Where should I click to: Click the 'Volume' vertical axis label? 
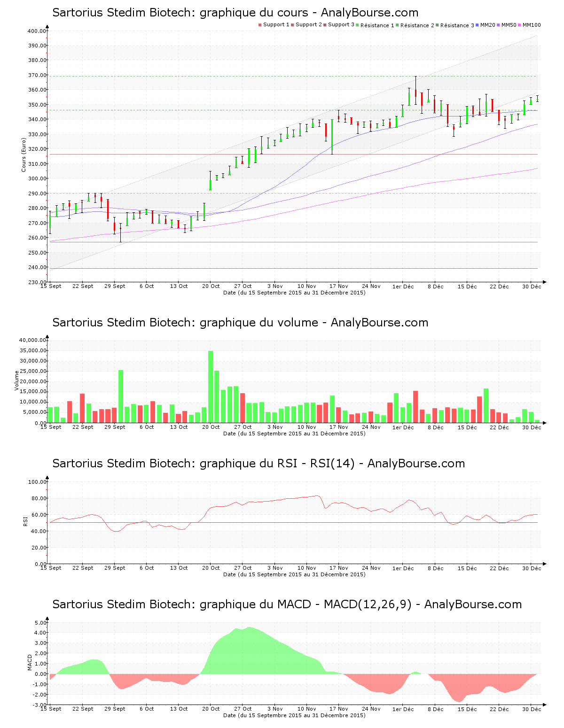pyautogui.click(x=17, y=380)
